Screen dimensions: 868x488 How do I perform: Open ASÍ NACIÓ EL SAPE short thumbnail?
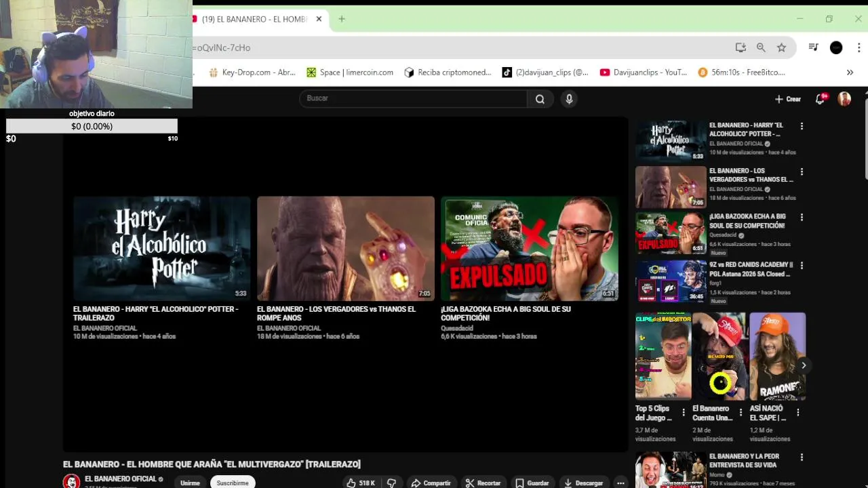(777, 356)
